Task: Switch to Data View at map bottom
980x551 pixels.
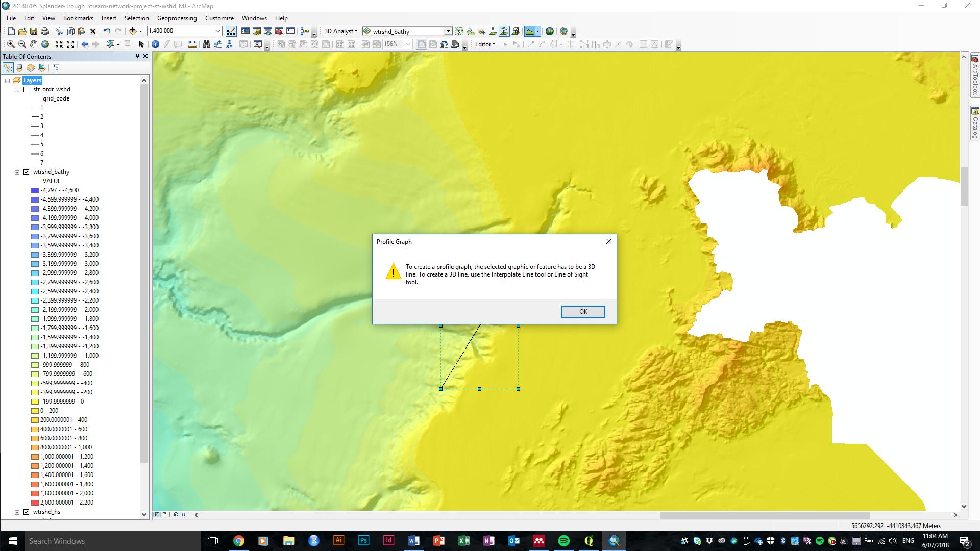Action: click(157, 514)
